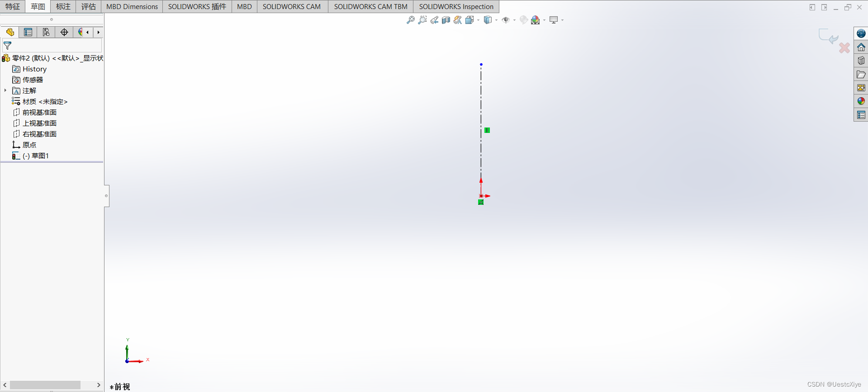Open the Design Library task pane icon
This screenshot has width=868, height=392.
[x=861, y=61]
